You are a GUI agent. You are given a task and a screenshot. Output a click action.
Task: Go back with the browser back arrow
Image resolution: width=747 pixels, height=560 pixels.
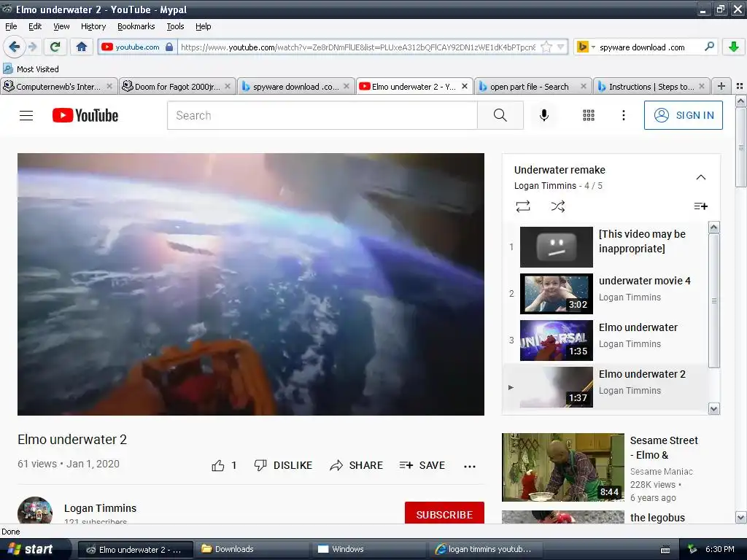click(14, 47)
